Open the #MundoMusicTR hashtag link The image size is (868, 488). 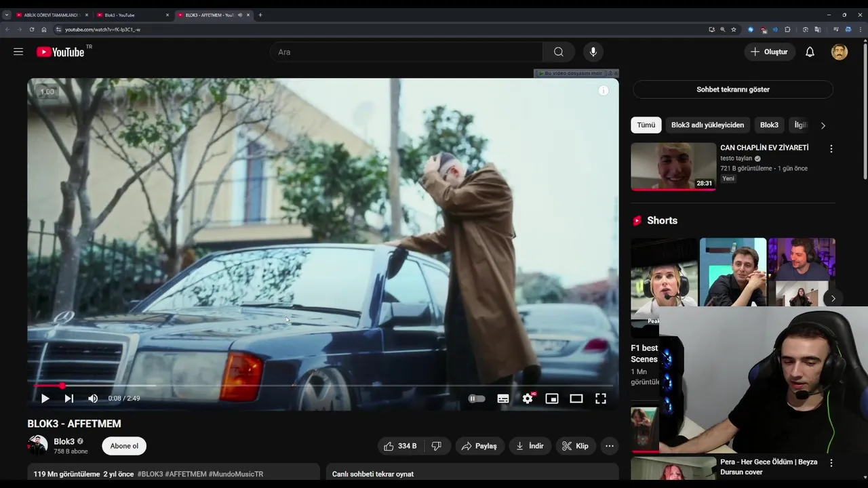click(236, 474)
